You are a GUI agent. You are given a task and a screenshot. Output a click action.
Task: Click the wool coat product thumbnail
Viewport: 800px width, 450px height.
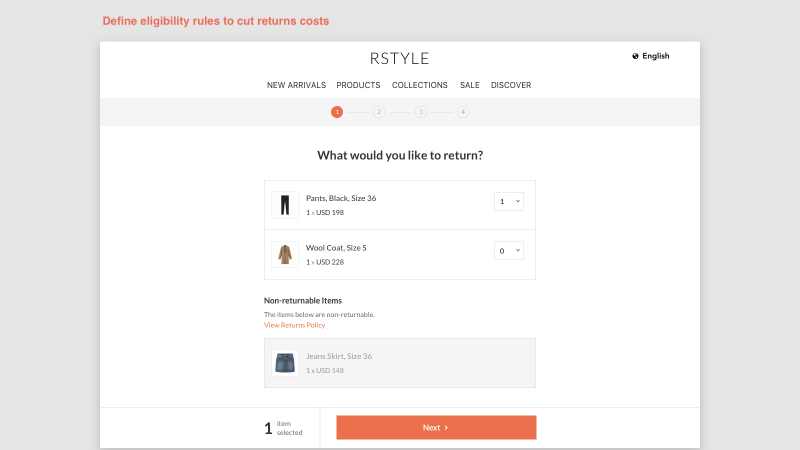285,255
